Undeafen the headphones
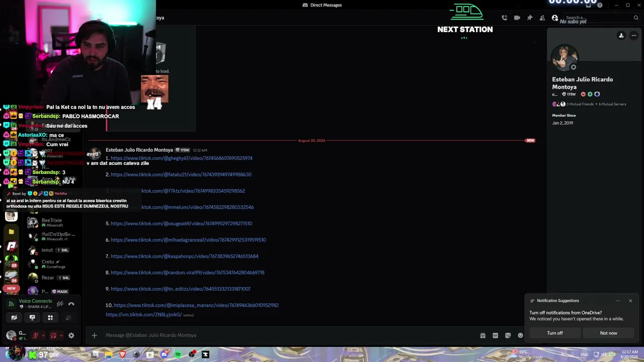The image size is (644, 362). click(x=53, y=335)
